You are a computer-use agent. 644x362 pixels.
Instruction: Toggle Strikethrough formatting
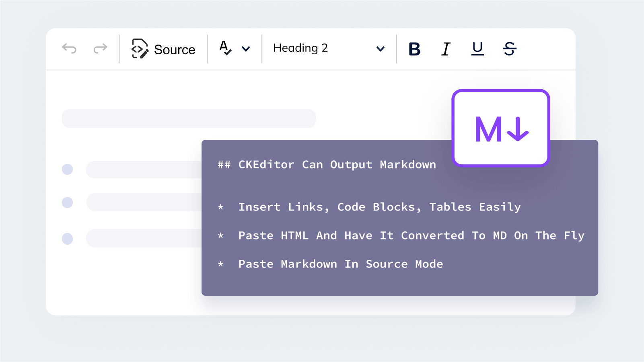510,49
